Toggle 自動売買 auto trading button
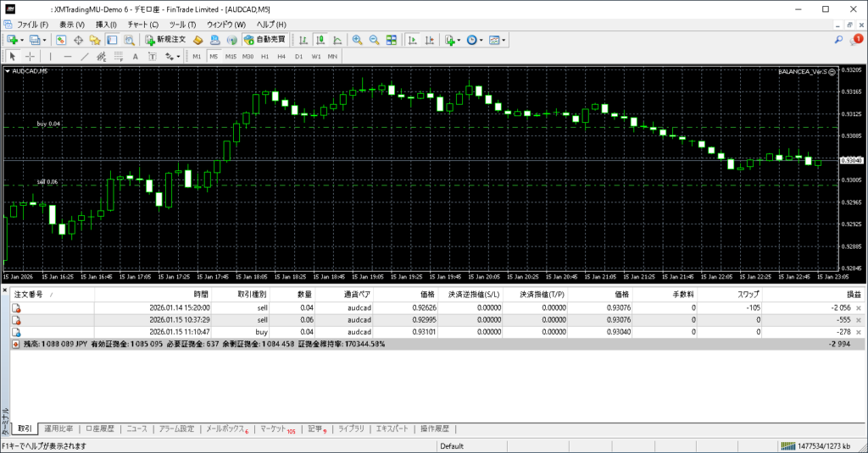Viewport: 868px width, 453px height. click(264, 40)
